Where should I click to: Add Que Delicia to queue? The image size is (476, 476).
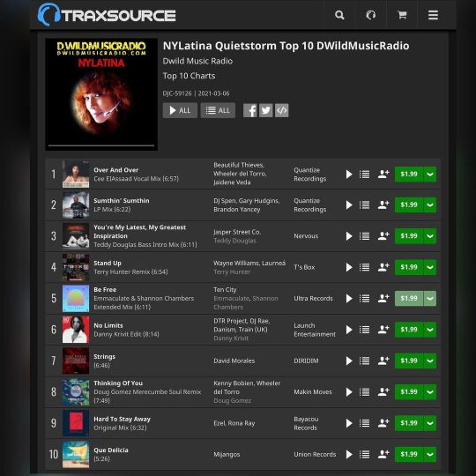point(364,455)
